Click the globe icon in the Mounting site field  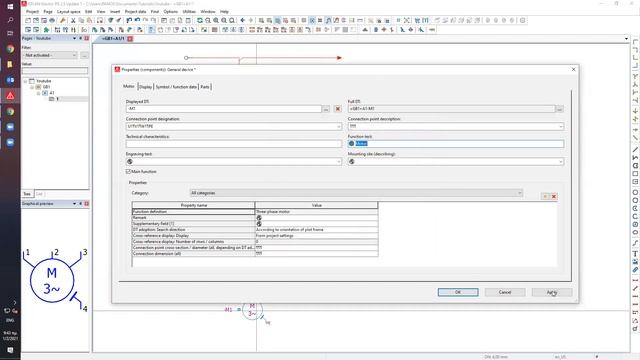(351, 162)
